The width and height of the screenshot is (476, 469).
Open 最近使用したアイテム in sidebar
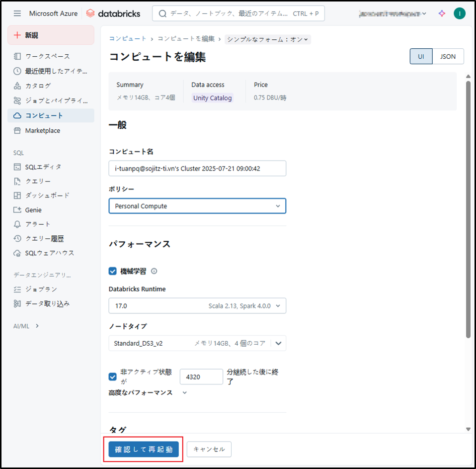[51, 71]
